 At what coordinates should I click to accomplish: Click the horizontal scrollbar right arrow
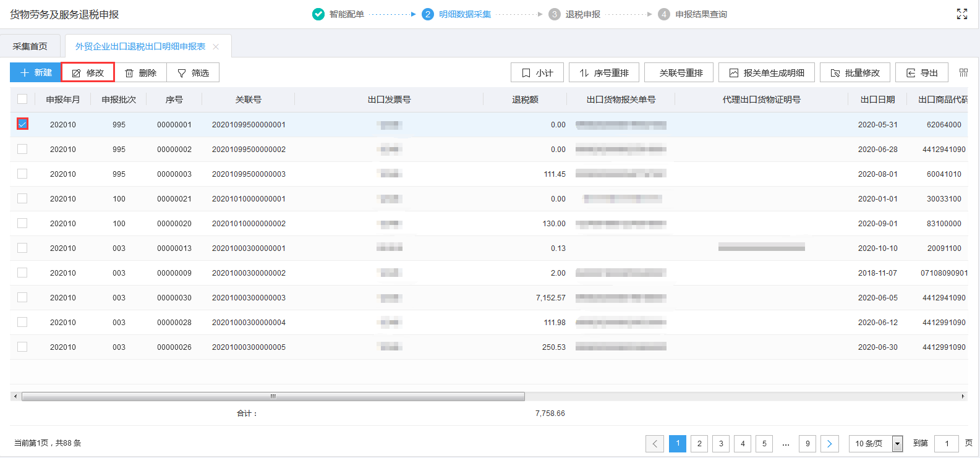click(x=963, y=396)
